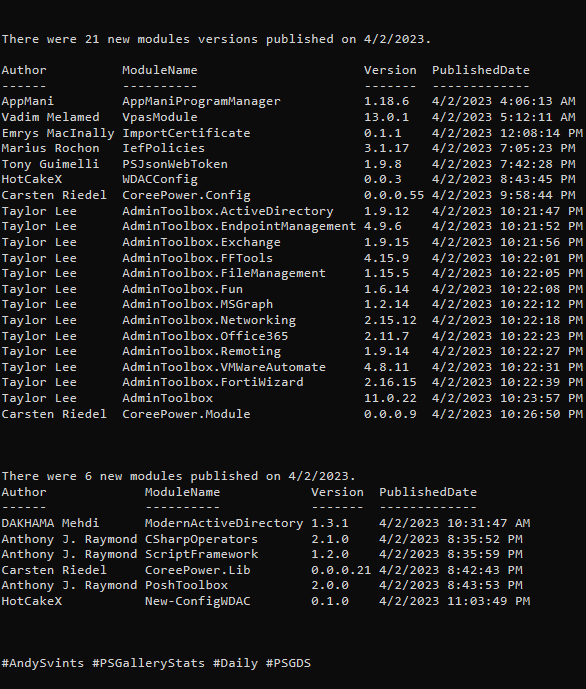Select the VpasModule entry
Image resolution: width=586 pixels, height=689 pixels.
point(160,117)
